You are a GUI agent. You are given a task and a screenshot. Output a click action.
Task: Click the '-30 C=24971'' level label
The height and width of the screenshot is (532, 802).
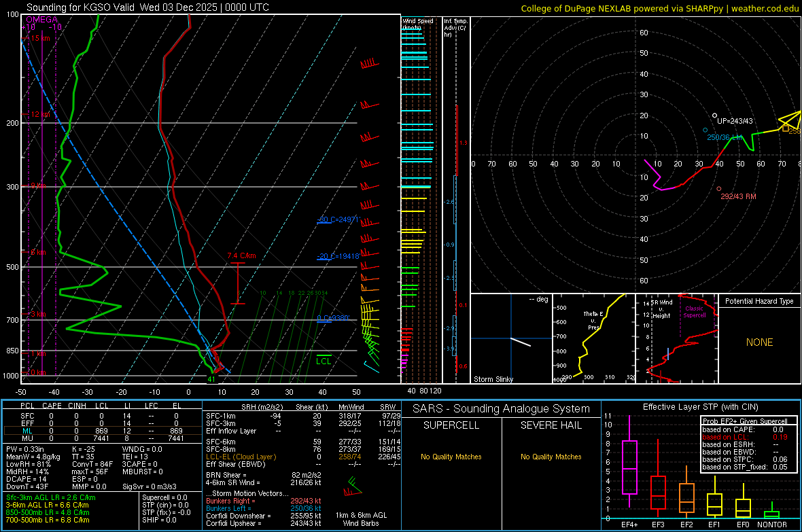(x=338, y=219)
